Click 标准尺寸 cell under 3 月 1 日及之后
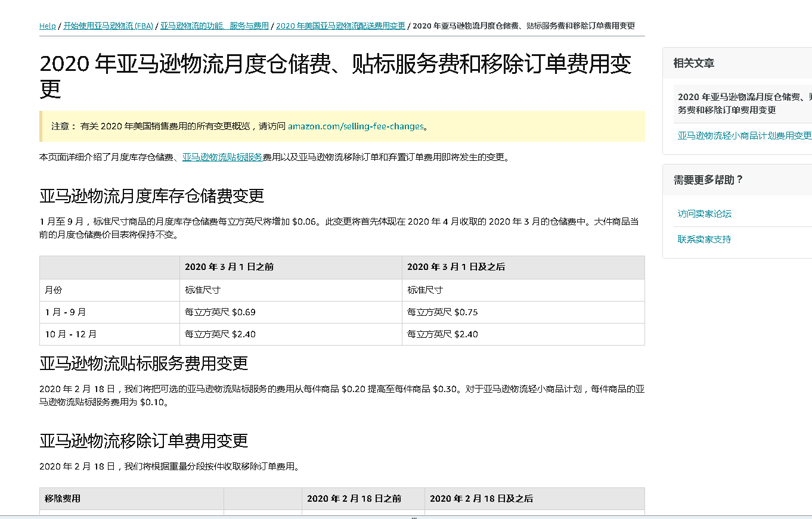This screenshot has width=812, height=519. click(x=523, y=290)
